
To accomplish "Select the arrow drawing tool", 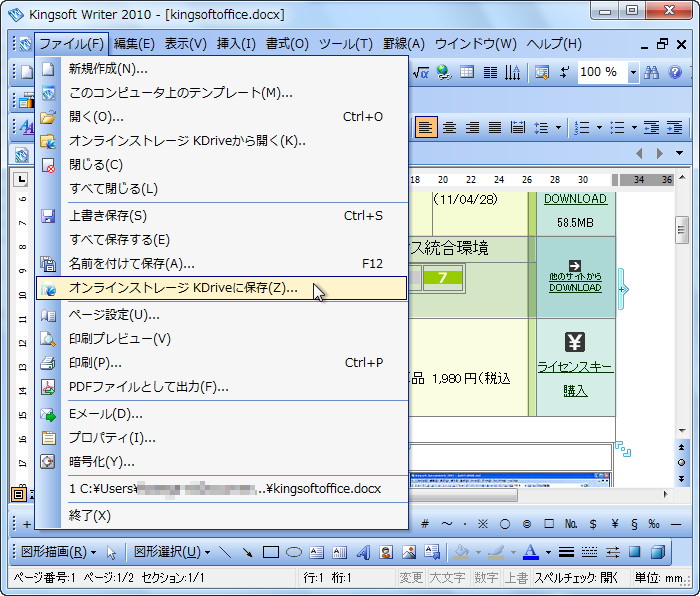I will pos(247,553).
